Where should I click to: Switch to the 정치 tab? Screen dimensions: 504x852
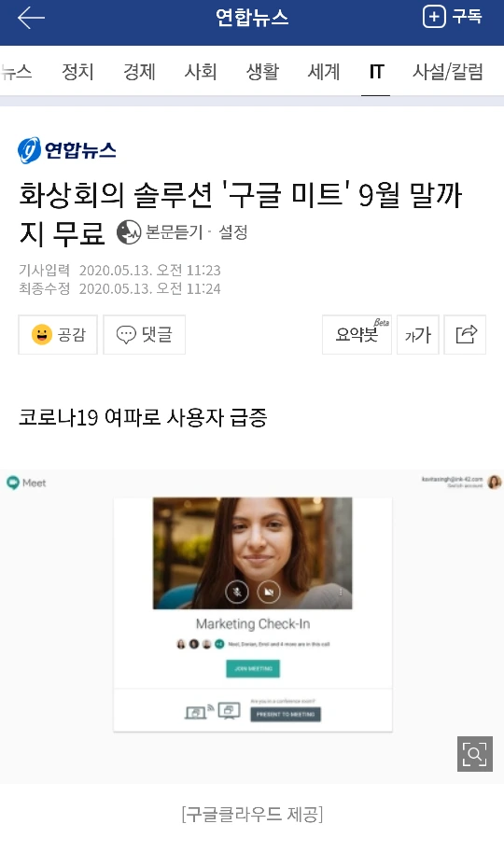[x=77, y=72]
